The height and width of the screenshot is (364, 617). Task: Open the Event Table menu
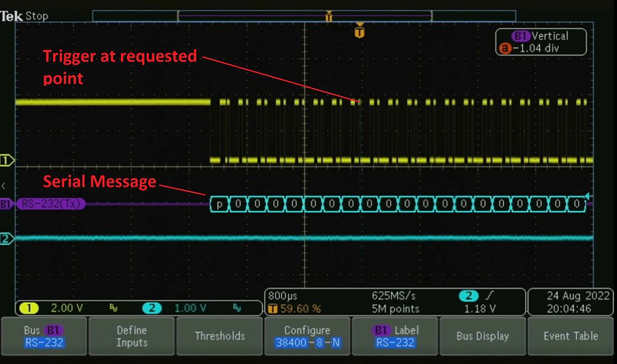coord(571,336)
